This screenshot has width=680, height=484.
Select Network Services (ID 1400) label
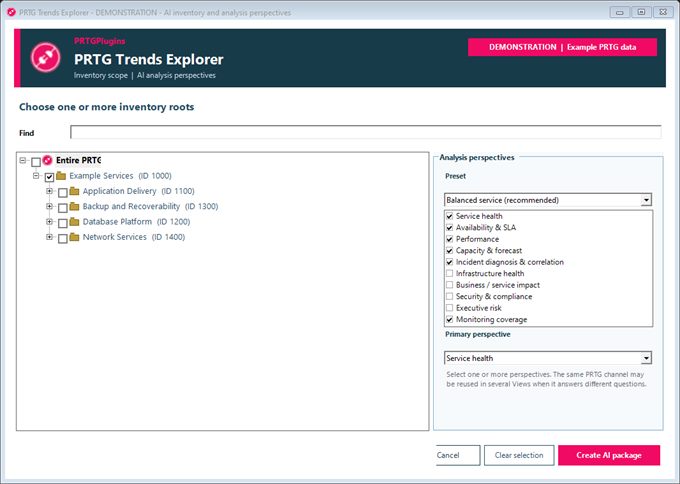coord(134,237)
